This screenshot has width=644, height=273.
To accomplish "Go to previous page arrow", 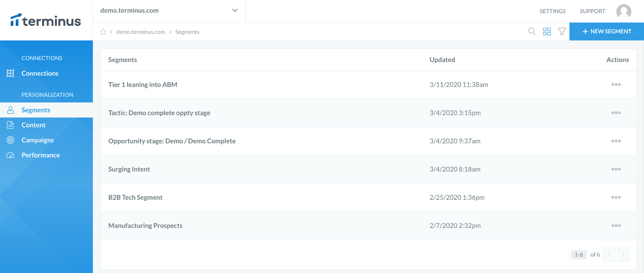I will pyautogui.click(x=610, y=255).
